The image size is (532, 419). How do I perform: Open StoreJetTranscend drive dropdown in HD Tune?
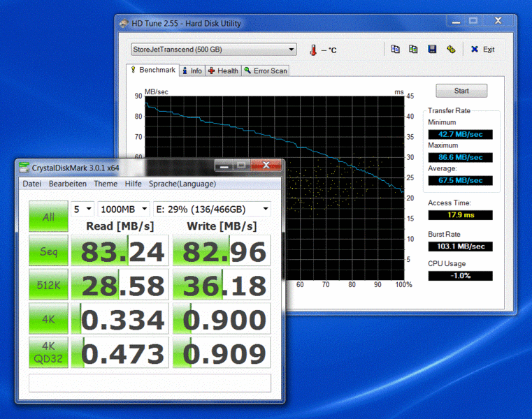tap(214, 50)
